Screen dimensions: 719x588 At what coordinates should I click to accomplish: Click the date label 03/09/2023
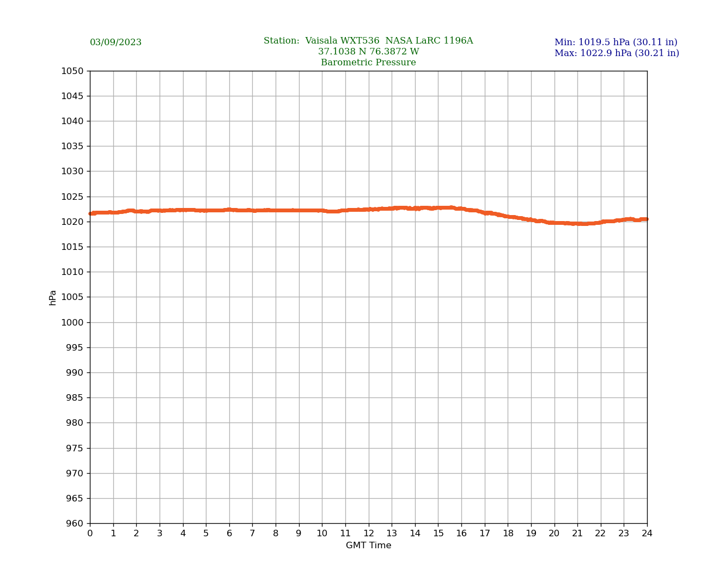[115, 42]
